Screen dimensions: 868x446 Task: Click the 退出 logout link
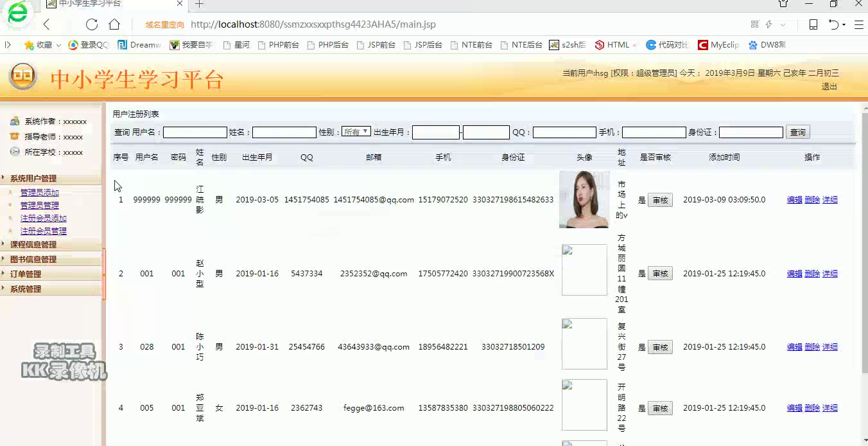tap(829, 86)
